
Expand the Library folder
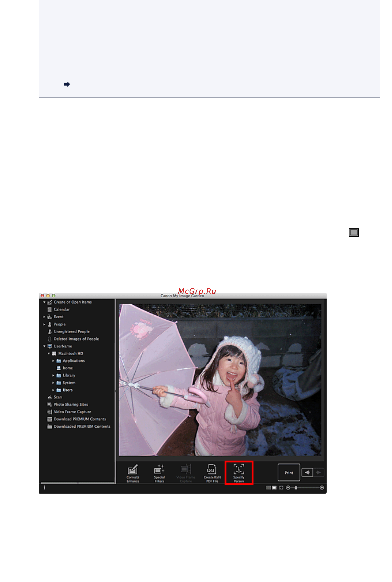[53, 375]
